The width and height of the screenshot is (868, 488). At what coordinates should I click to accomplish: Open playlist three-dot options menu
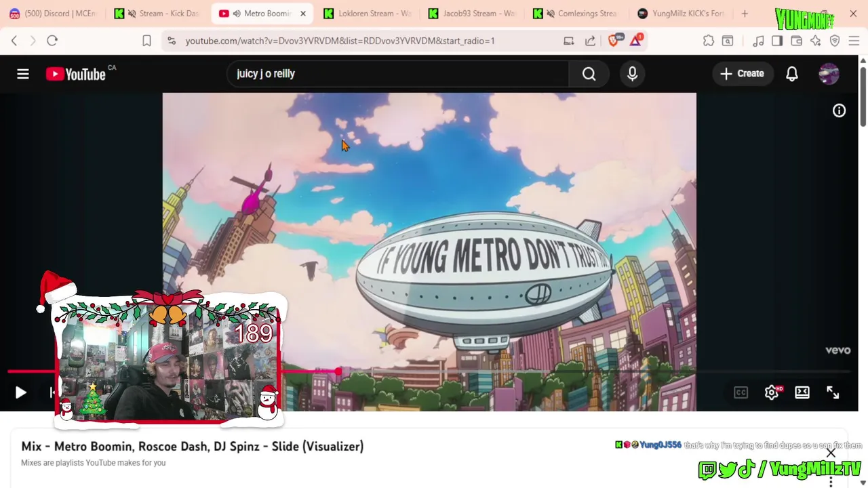pos(831,481)
